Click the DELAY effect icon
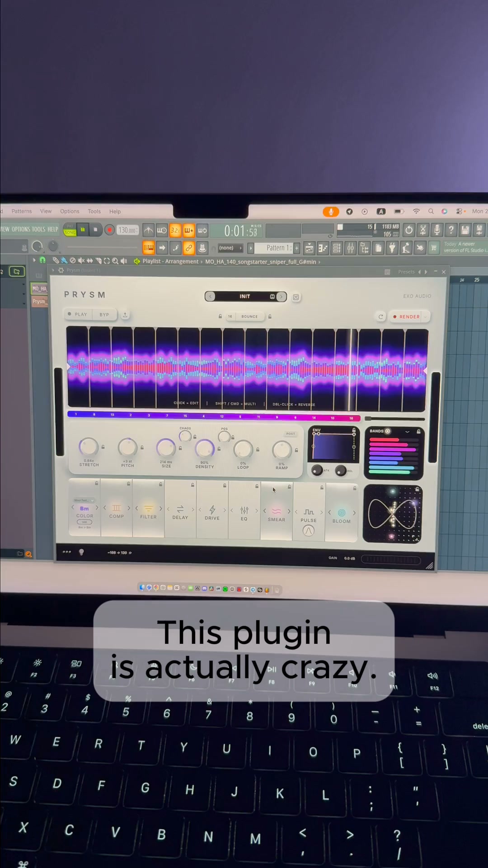The width and height of the screenshot is (488, 868). click(x=180, y=509)
